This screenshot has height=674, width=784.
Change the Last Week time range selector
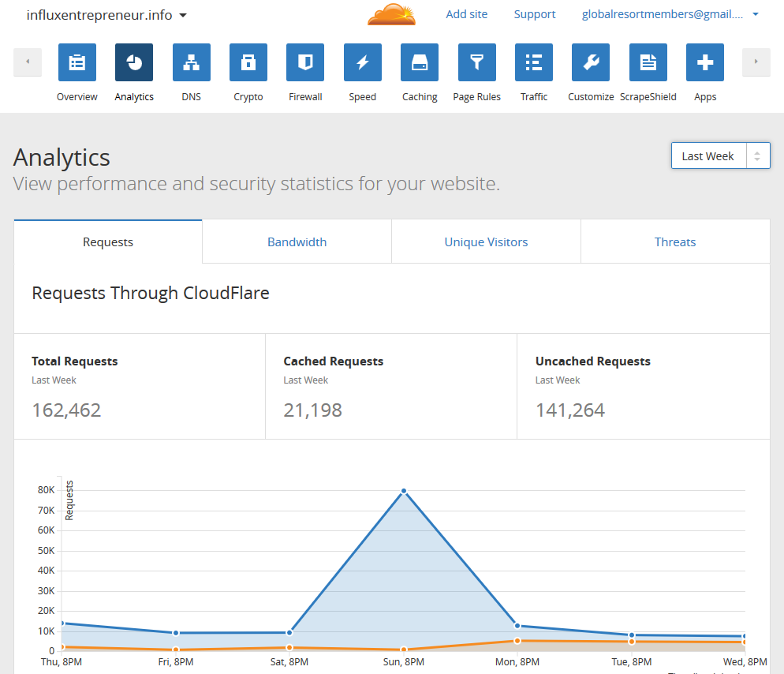720,156
